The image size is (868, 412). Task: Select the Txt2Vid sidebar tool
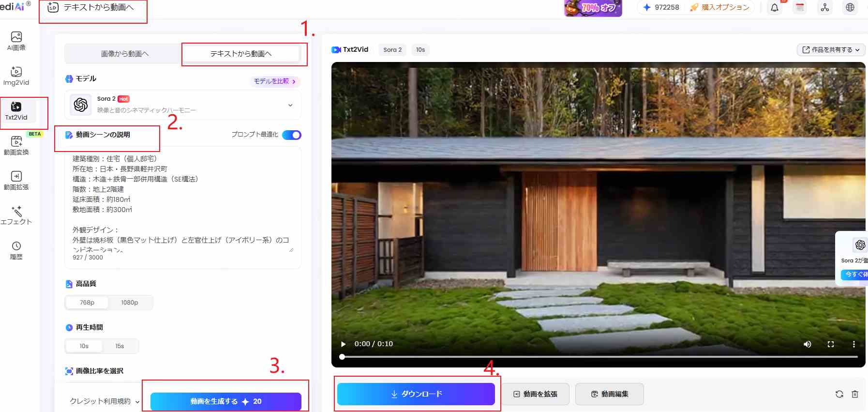click(x=16, y=111)
